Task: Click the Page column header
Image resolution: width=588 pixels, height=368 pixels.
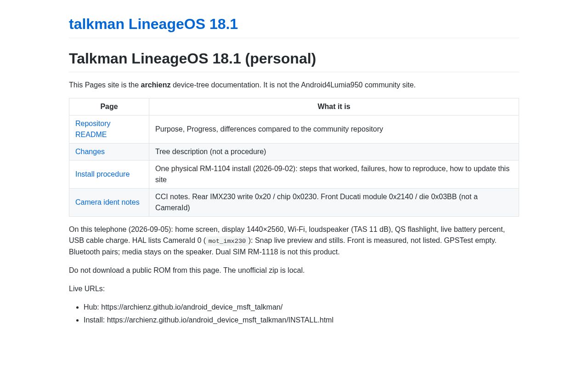Action: click(x=109, y=107)
